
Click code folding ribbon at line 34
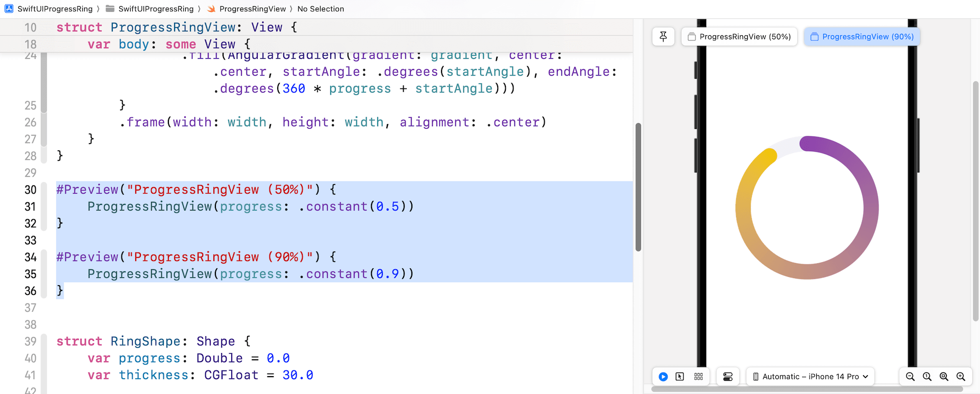pyautogui.click(x=44, y=273)
